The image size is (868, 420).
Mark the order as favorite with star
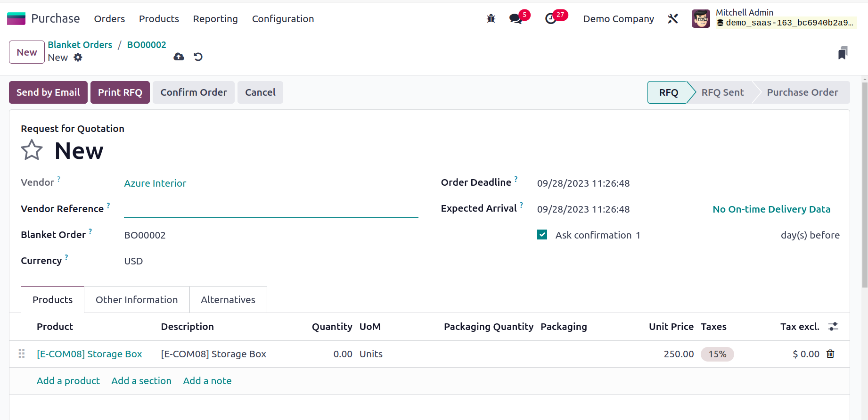point(32,150)
